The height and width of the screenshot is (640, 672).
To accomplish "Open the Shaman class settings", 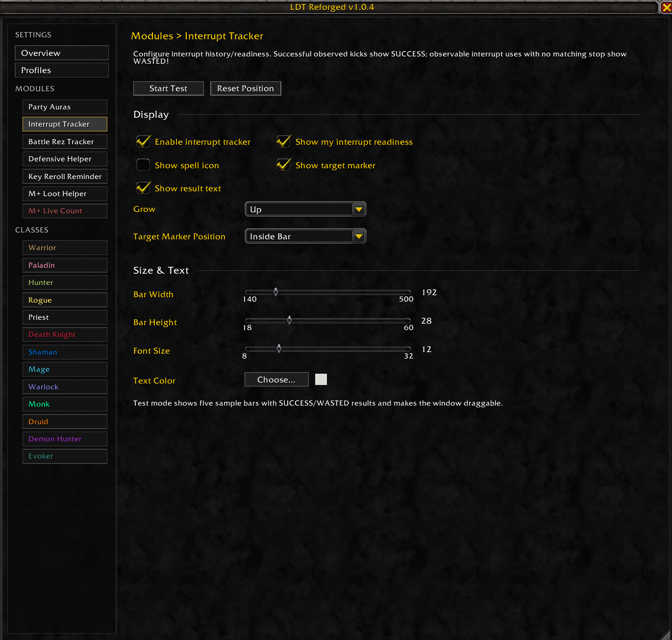I will point(65,352).
